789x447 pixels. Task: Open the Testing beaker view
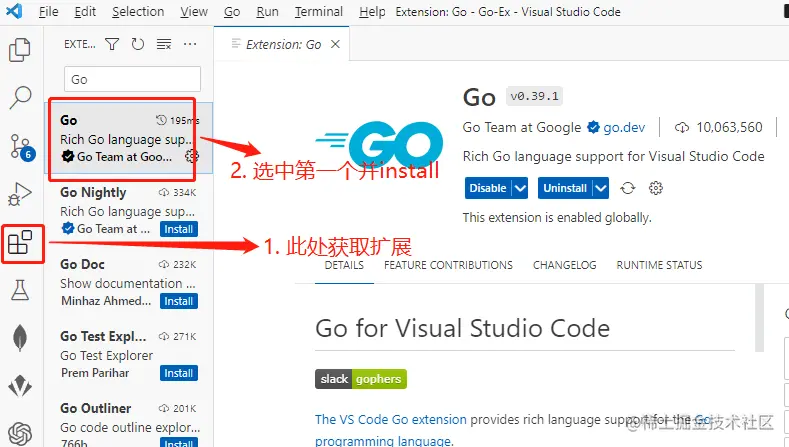point(20,290)
